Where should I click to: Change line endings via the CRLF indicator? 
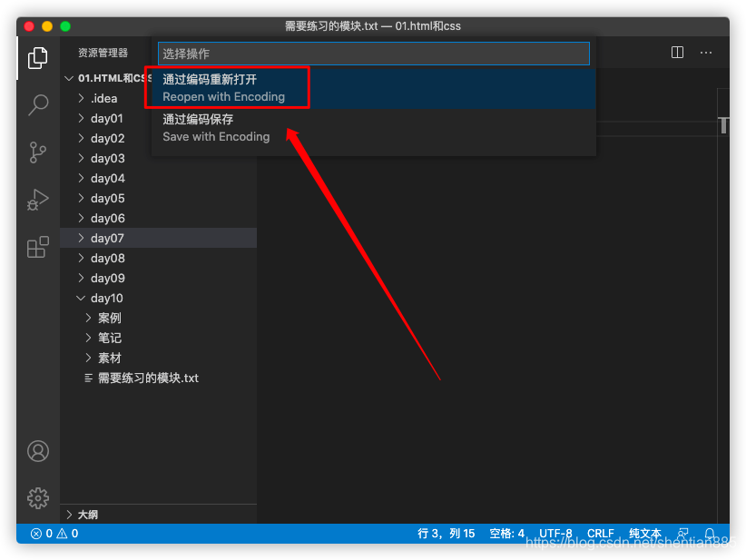[600, 534]
